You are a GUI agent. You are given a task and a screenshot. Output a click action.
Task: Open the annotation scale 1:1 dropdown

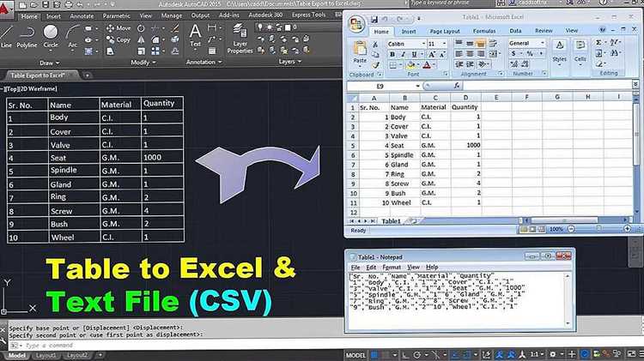coord(537,354)
